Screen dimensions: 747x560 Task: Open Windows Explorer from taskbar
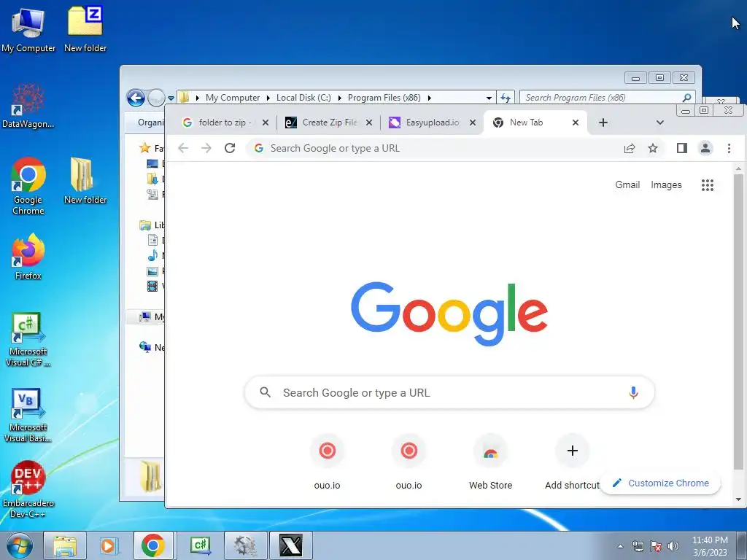click(x=65, y=545)
